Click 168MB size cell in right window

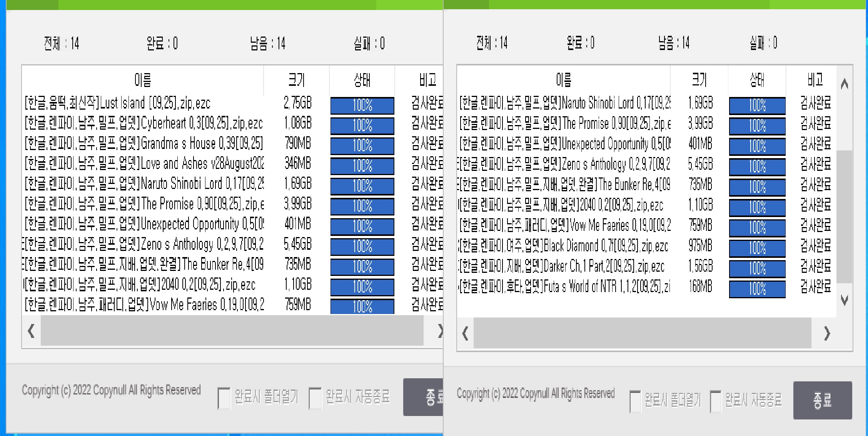tap(700, 287)
